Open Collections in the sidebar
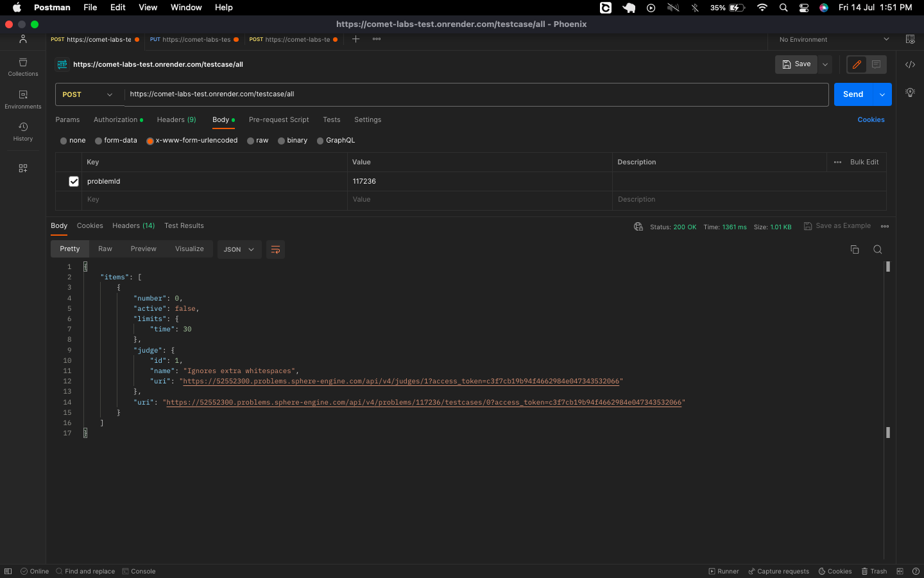 [23, 67]
